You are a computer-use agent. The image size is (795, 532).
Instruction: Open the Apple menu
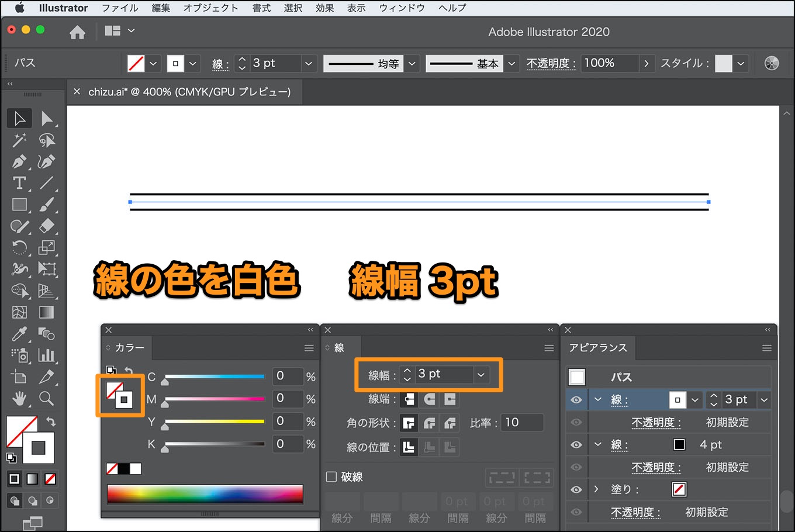(x=19, y=8)
